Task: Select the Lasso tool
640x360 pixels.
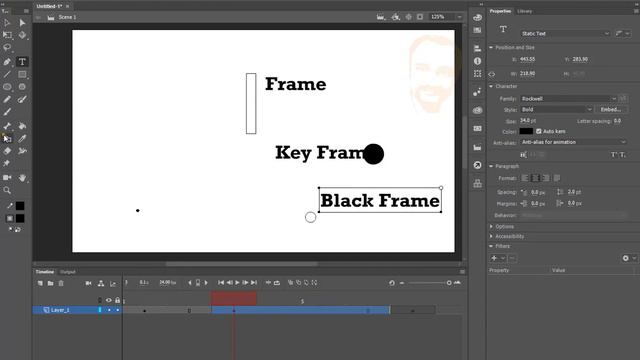Action: point(7,48)
